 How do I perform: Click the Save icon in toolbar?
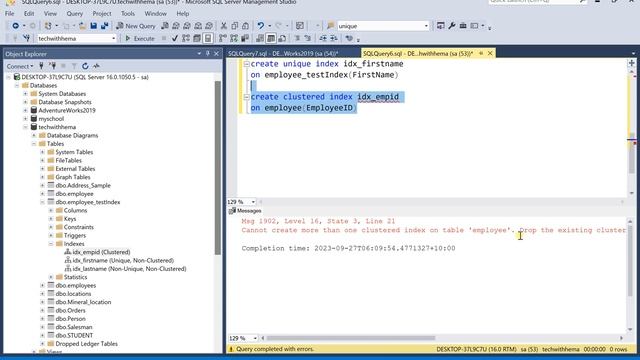93,26
